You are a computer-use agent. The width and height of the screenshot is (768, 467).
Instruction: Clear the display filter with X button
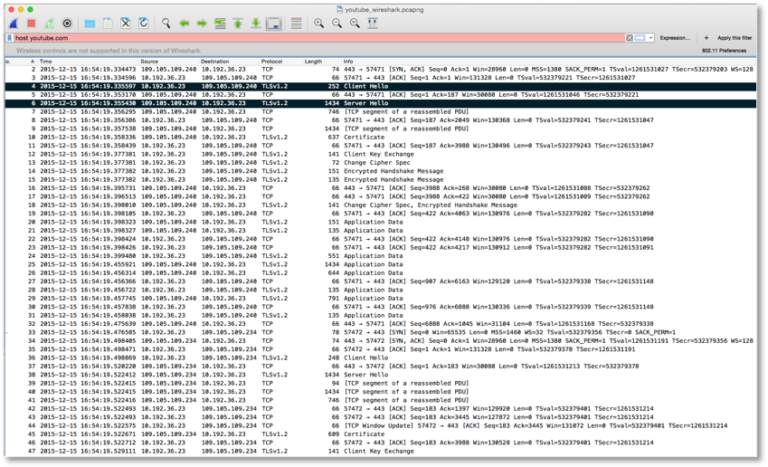tap(630, 37)
